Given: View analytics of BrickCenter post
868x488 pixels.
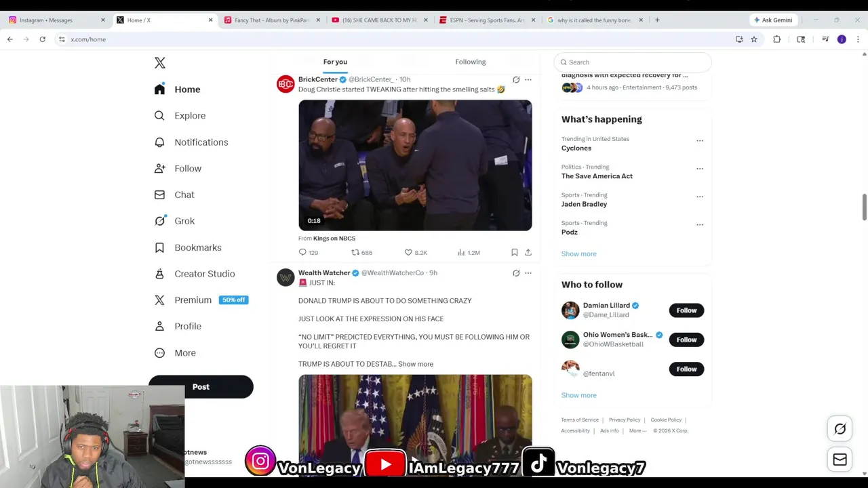Looking at the screenshot, I should [x=469, y=253].
